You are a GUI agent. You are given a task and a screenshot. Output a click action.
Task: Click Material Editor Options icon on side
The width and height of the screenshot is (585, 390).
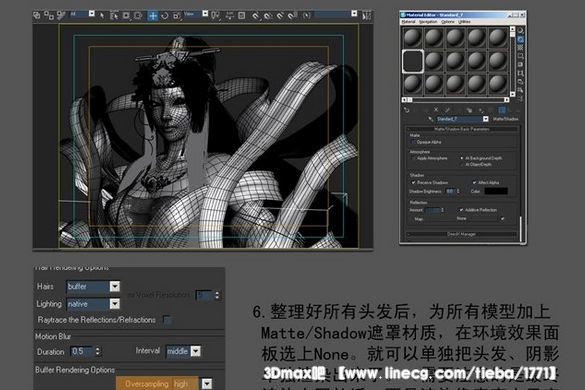520,82
